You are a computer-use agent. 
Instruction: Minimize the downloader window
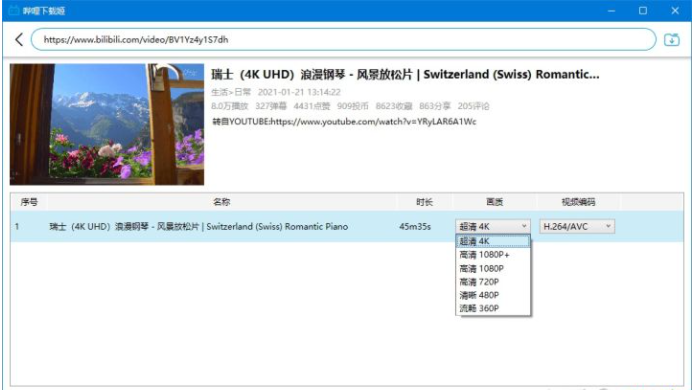tap(611, 11)
